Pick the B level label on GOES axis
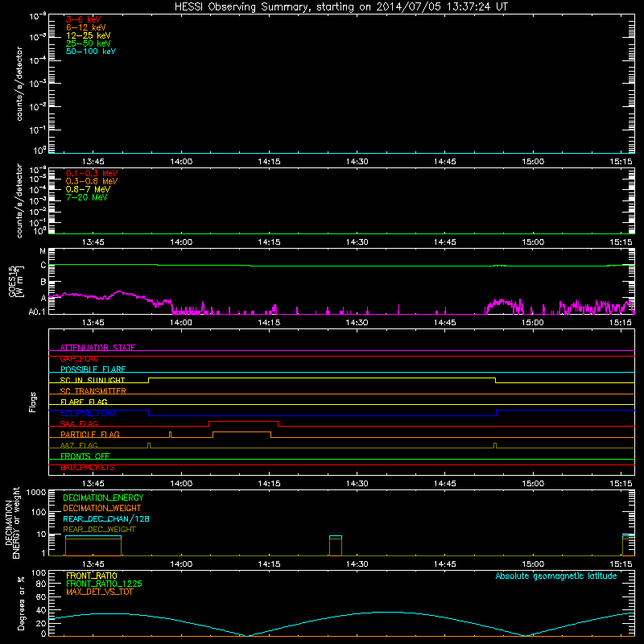The width and height of the screenshot is (644, 644). point(43,282)
